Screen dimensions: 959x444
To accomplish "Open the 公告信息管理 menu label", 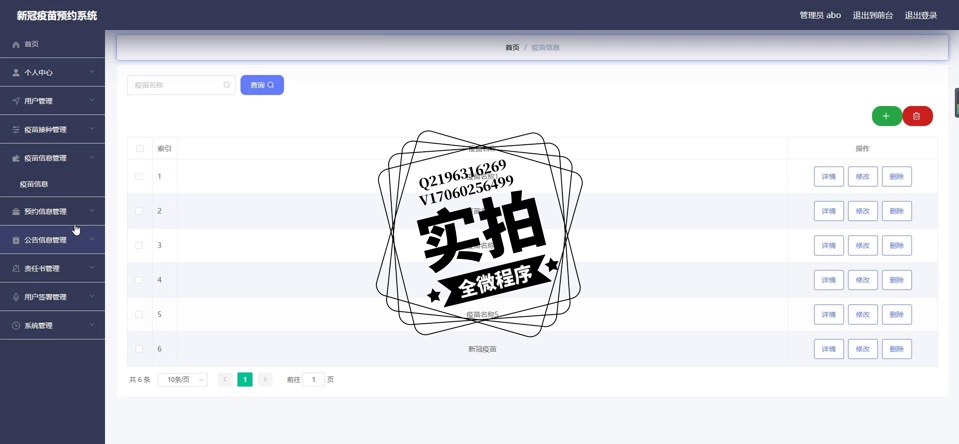I will pyautogui.click(x=45, y=240).
